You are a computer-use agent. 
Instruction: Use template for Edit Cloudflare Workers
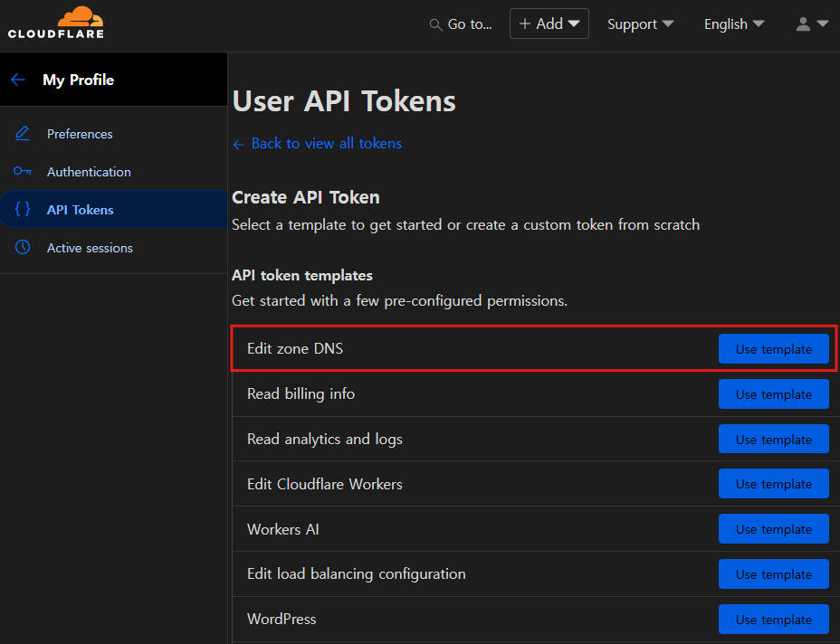coord(774,484)
